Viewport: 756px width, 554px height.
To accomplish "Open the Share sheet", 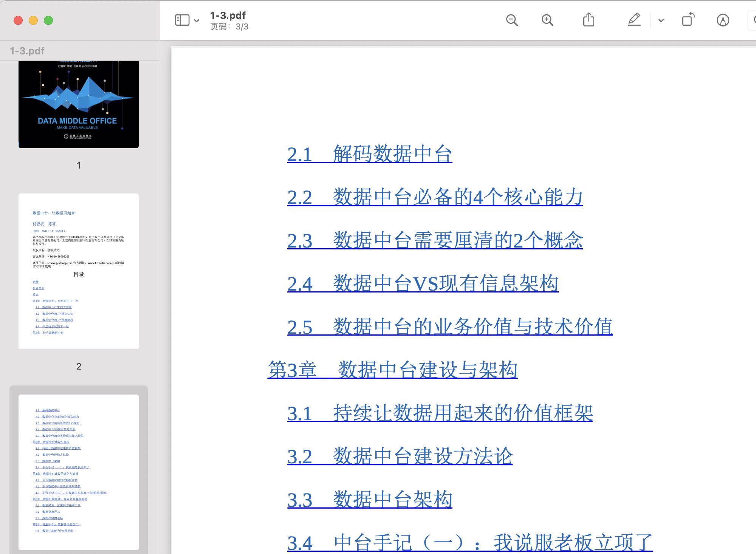I will [x=588, y=20].
